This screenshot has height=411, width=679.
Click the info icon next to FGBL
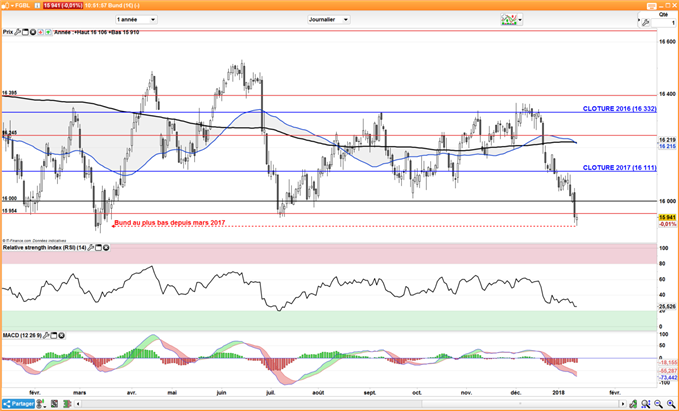tap(38, 6)
